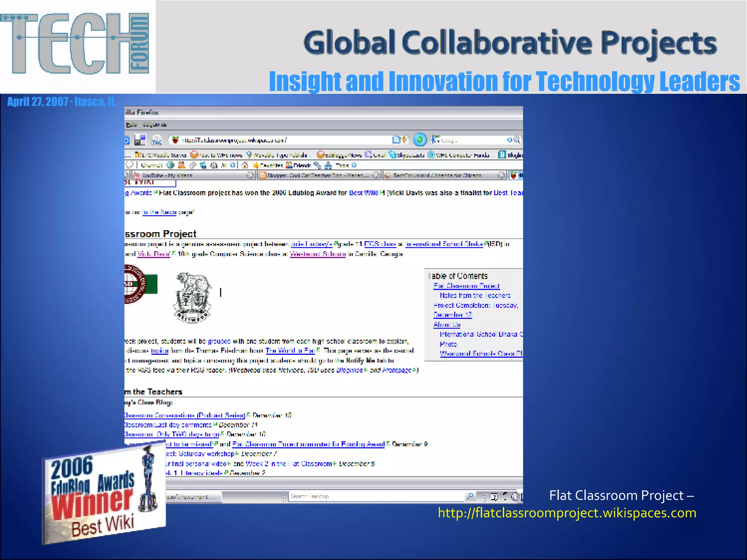Viewport: 747px width, 560px height.
Task: Switch to YouTube - My Videos tab
Action: (193, 175)
